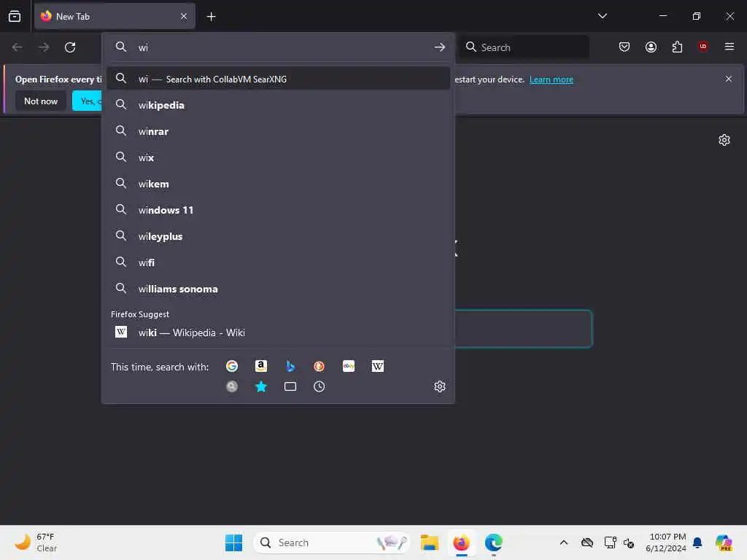The image size is (747, 560).
Task: Choose the 'wix' suggestion
Action: click(278, 157)
